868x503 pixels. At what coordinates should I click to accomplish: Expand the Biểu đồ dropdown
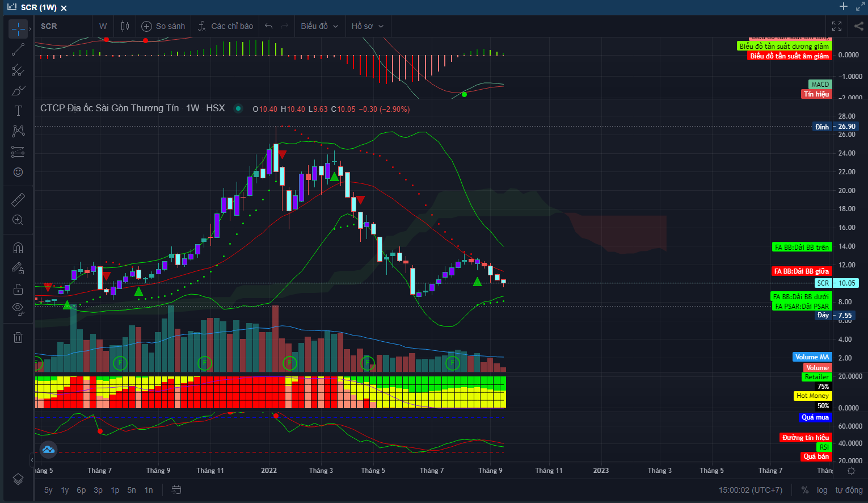[x=319, y=26]
